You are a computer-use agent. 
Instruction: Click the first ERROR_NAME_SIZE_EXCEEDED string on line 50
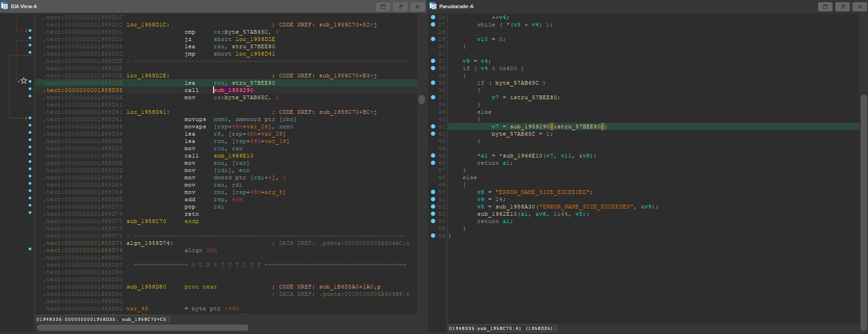[x=542, y=192]
